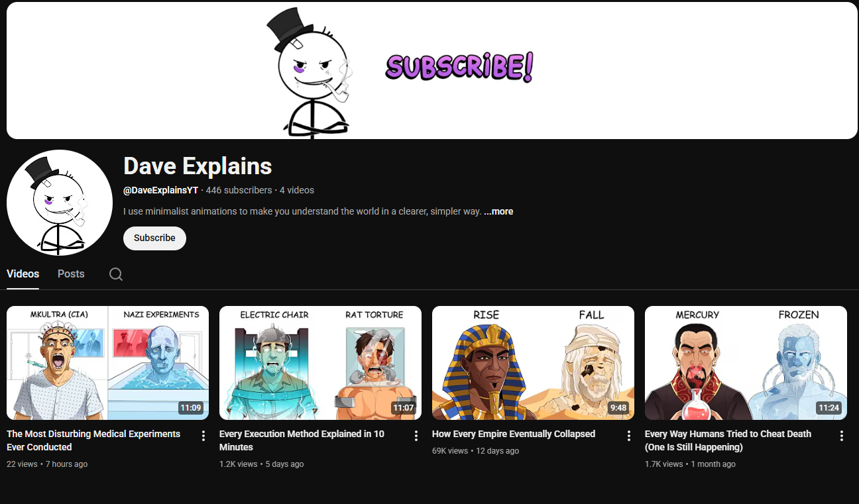Viewport: 859px width, 504px height.
Task: Click the Dave Explains channel name heading
Action: coord(198,166)
